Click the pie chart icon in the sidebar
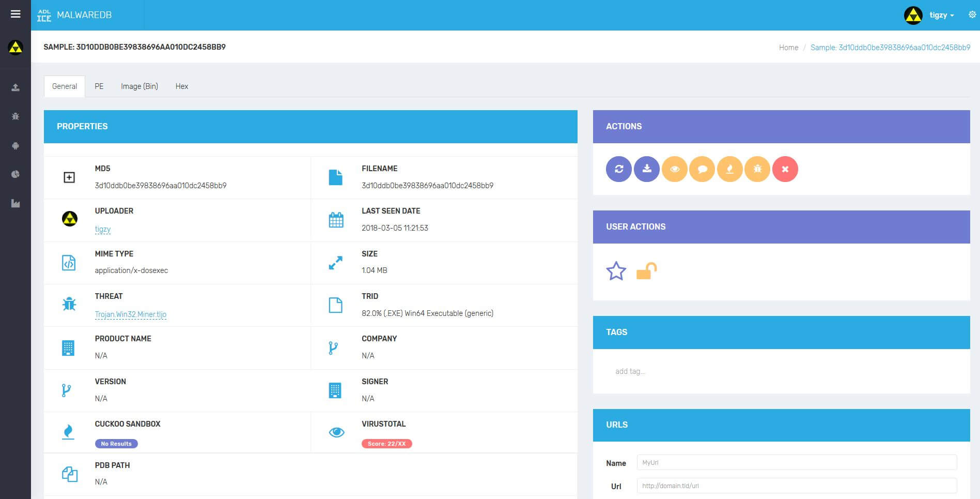The image size is (980, 499). tap(15, 174)
